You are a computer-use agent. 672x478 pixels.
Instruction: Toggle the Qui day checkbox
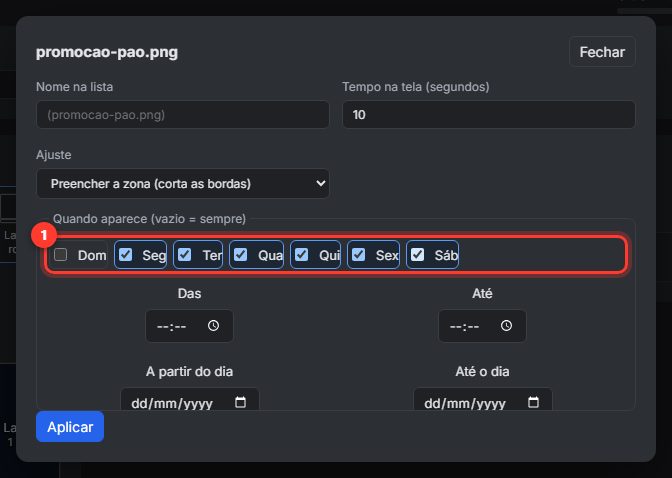point(302,255)
